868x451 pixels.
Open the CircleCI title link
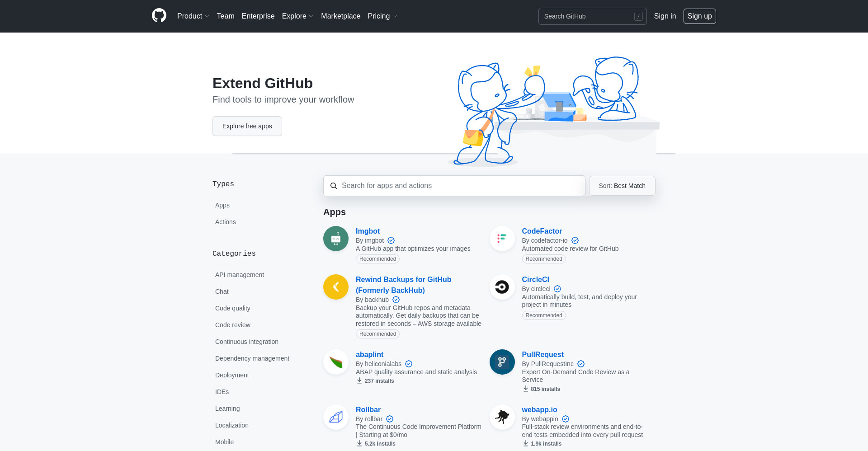click(x=535, y=279)
